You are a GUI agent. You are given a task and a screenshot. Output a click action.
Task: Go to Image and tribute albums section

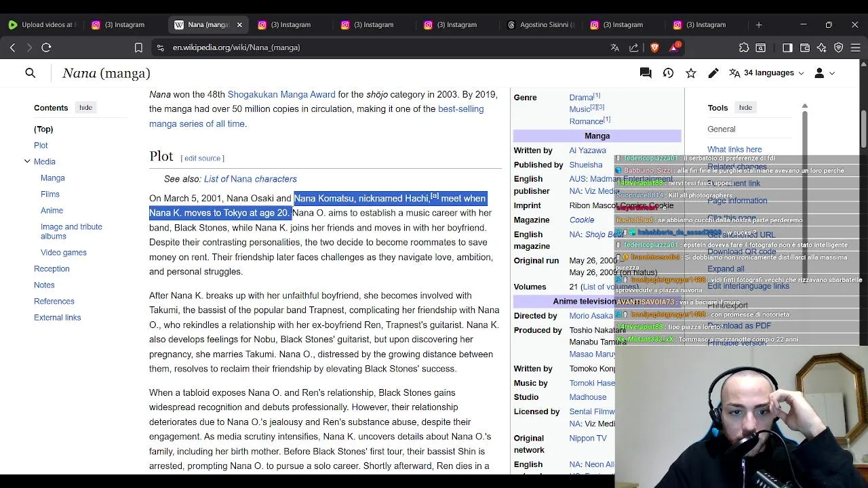pyautogui.click(x=71, y=231)
